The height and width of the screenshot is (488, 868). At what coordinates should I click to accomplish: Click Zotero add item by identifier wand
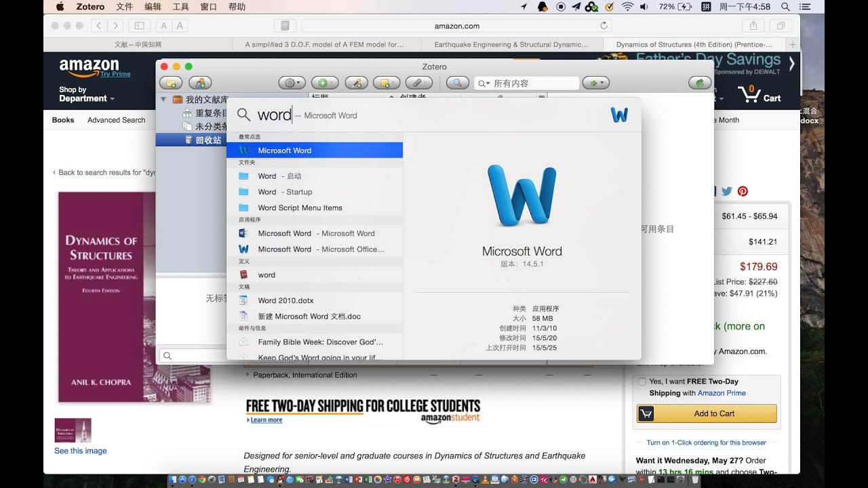(x=357, y=83)
